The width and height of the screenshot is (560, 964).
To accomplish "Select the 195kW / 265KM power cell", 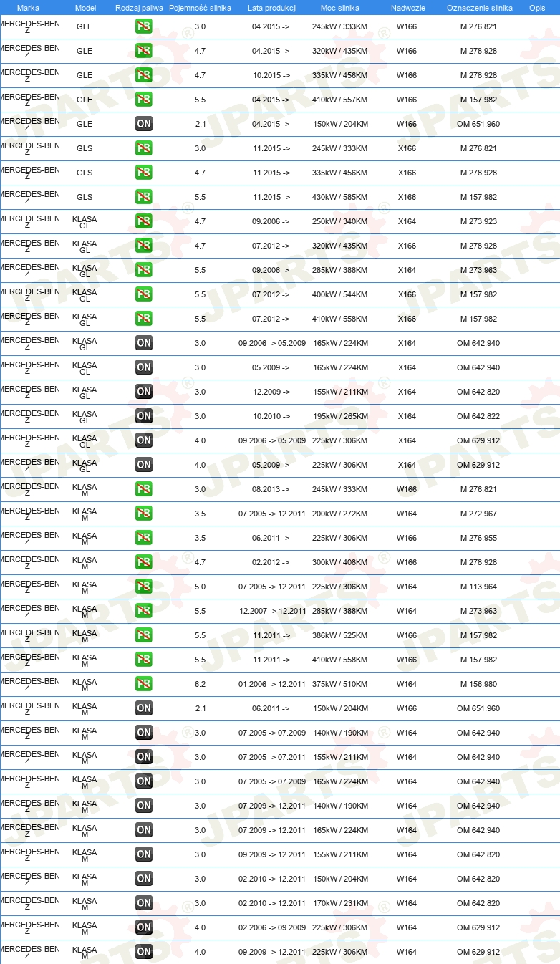I will click(x=339, y=416).
